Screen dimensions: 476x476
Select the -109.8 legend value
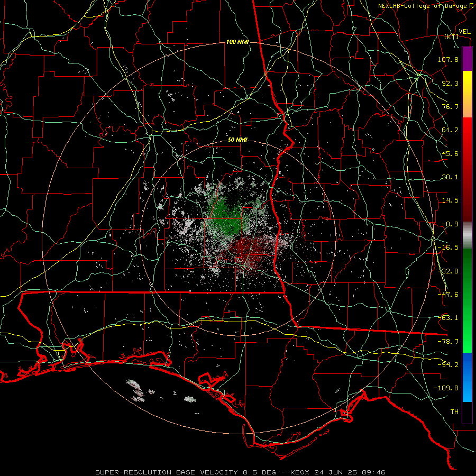tap(446, 388)
